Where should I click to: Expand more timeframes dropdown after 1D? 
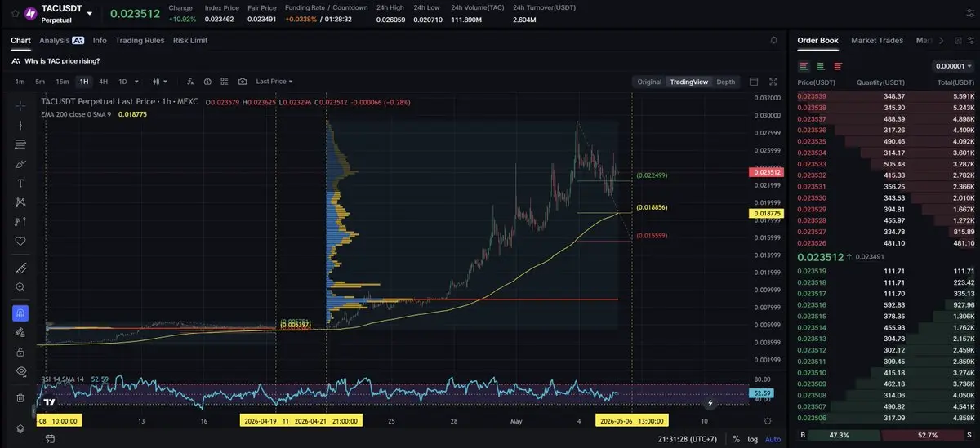136,82
